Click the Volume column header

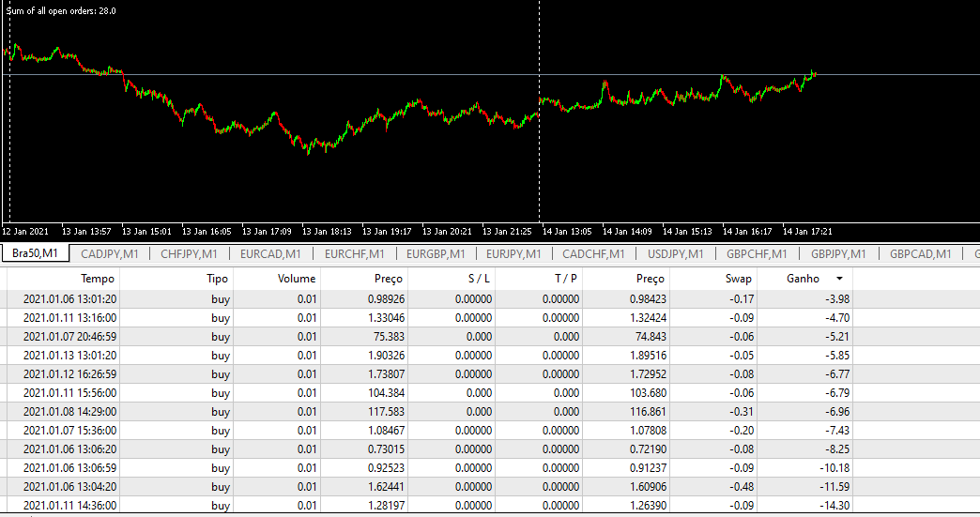276,279
